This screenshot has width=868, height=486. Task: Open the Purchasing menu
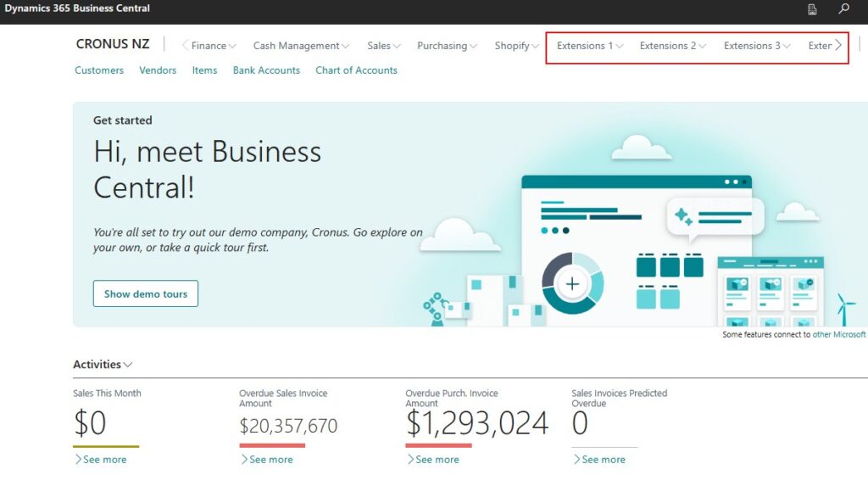(447, 46)
